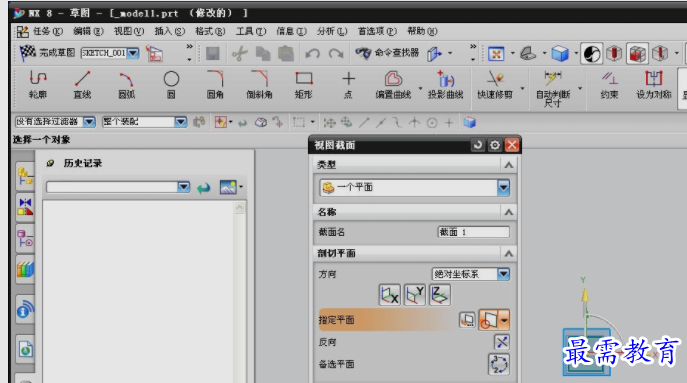The image size is (687, 383).
Task: Collapse the 类型 section
Action: (x=508, y=165)
